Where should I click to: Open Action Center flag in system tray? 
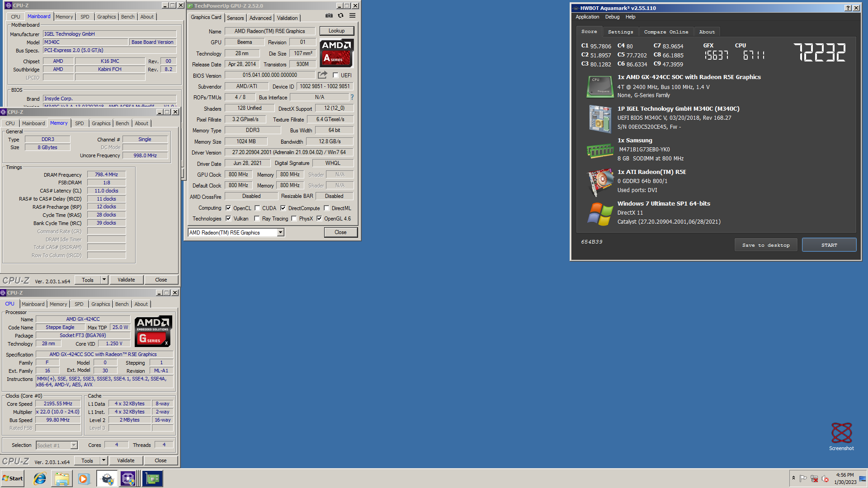[803, 479]
